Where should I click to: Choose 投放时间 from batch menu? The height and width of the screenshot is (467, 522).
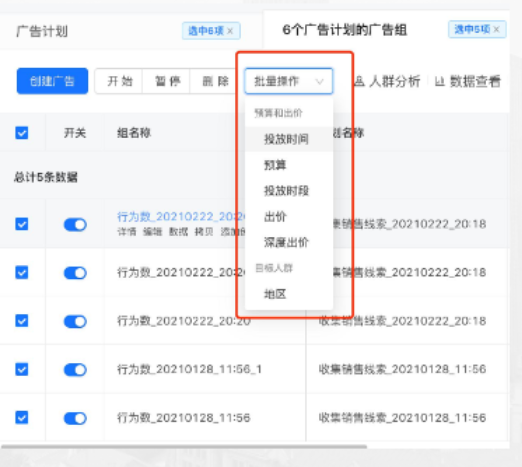289,139
